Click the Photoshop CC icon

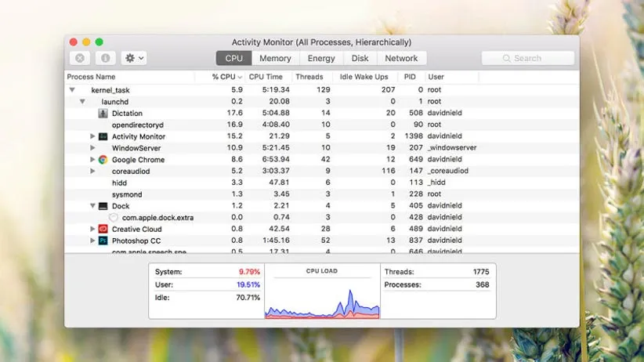click(x=103, y=241)
